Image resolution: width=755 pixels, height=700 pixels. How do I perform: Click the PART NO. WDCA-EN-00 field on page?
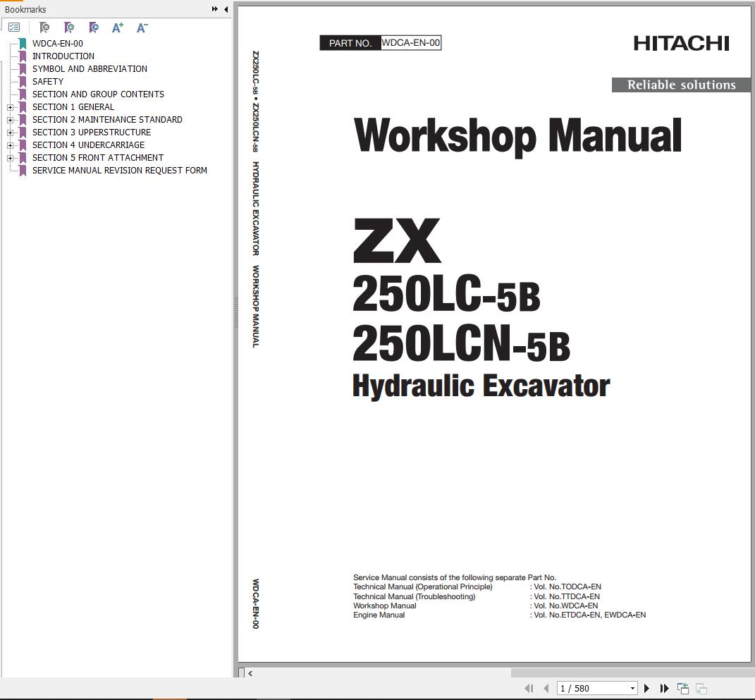381,43
